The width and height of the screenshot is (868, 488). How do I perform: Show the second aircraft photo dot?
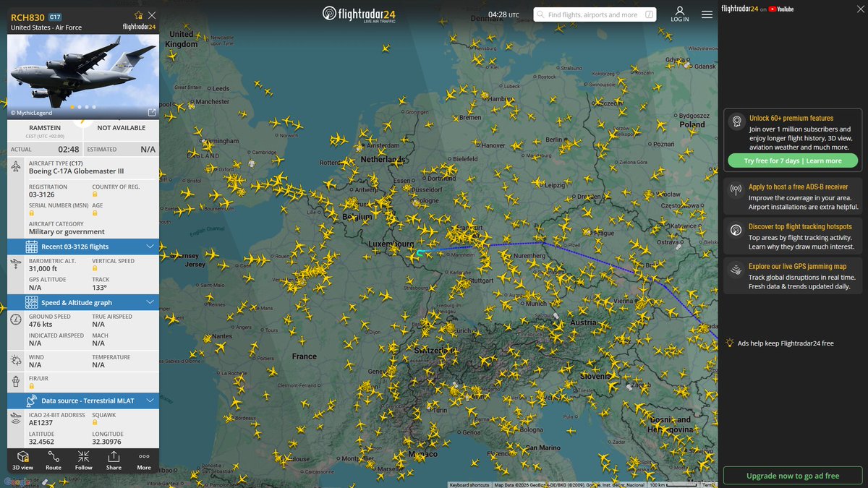[79, 107]
